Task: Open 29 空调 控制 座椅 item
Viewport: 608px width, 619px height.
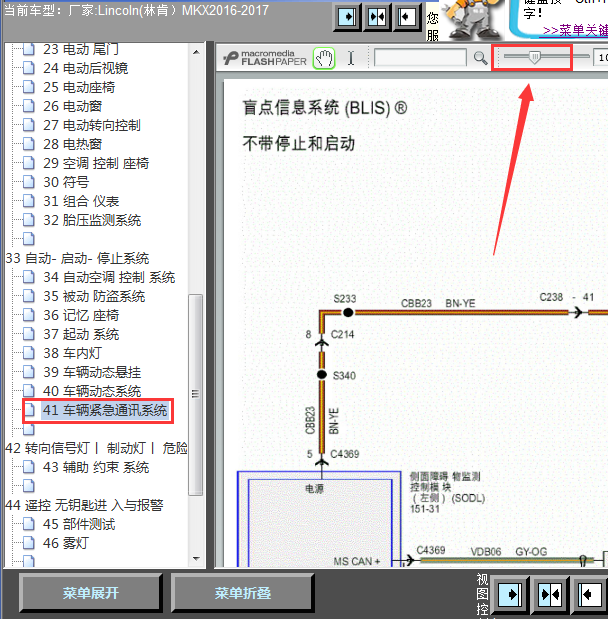Action: 96,163
